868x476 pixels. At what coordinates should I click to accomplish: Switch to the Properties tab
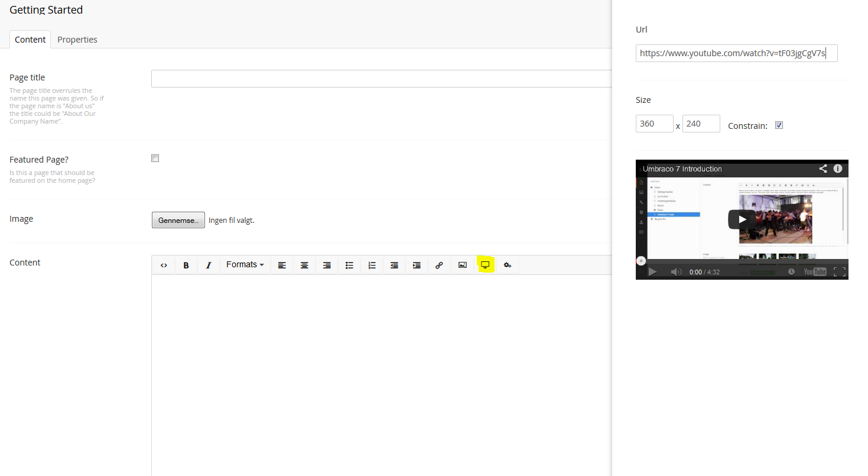coord(77,40)
